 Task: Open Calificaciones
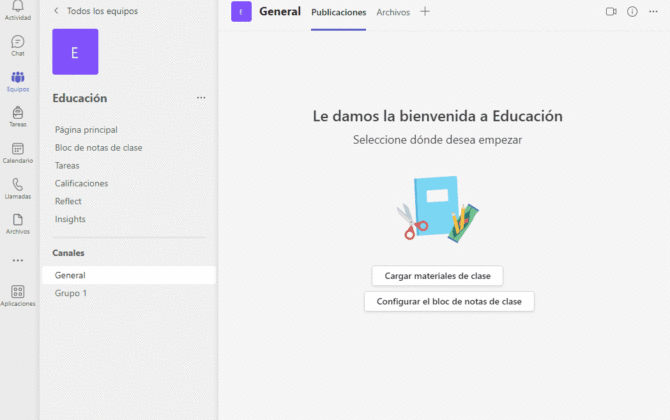point(81,183)
